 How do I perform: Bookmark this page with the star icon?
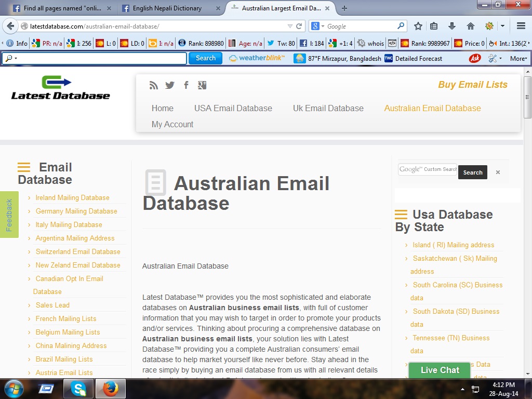coord(418,26)
